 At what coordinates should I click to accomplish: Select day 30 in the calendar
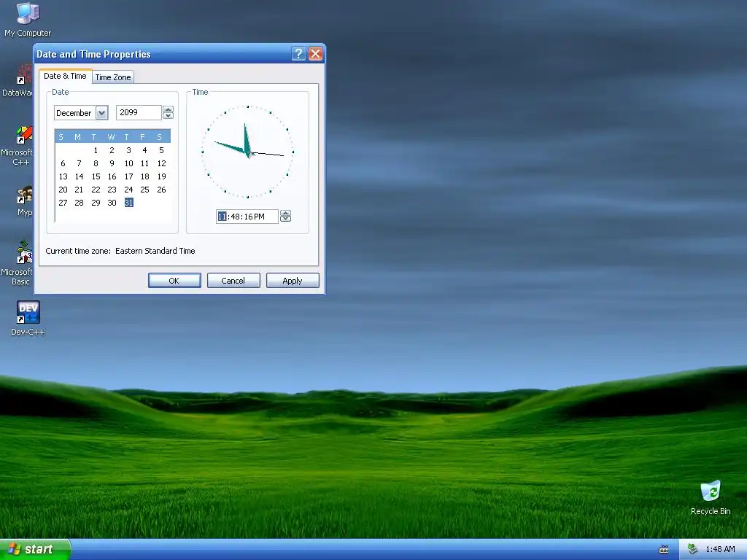point(112,203)
